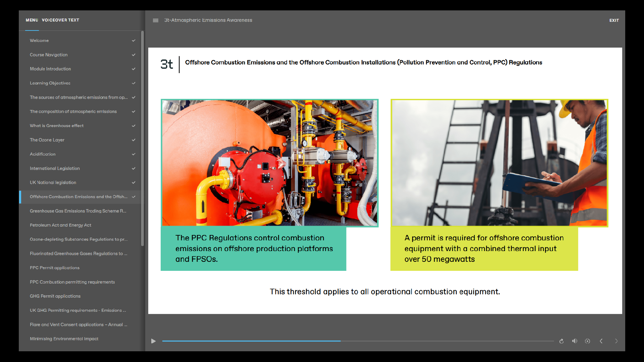Click the yellow permit requirement caption box
This screenshot has width=644, height=362.
tap(484, 249)
